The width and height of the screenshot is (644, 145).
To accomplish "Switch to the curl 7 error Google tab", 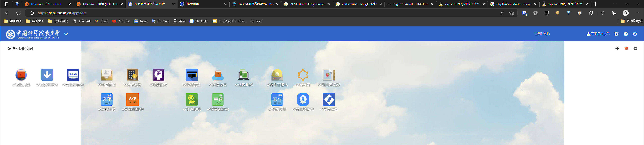I will pos(359,4).
